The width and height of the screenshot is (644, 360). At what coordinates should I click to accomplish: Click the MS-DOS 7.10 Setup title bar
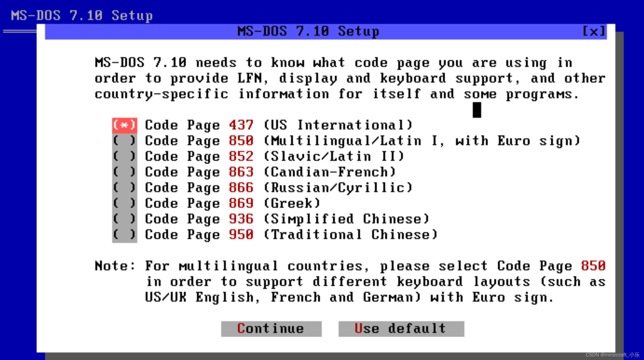click(x=308, y=31)
